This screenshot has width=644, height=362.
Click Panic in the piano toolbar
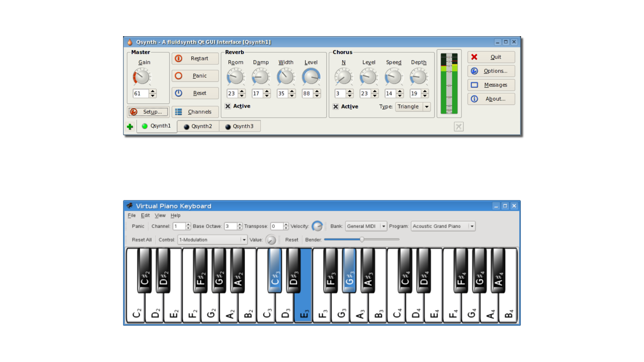pos(138,226)
